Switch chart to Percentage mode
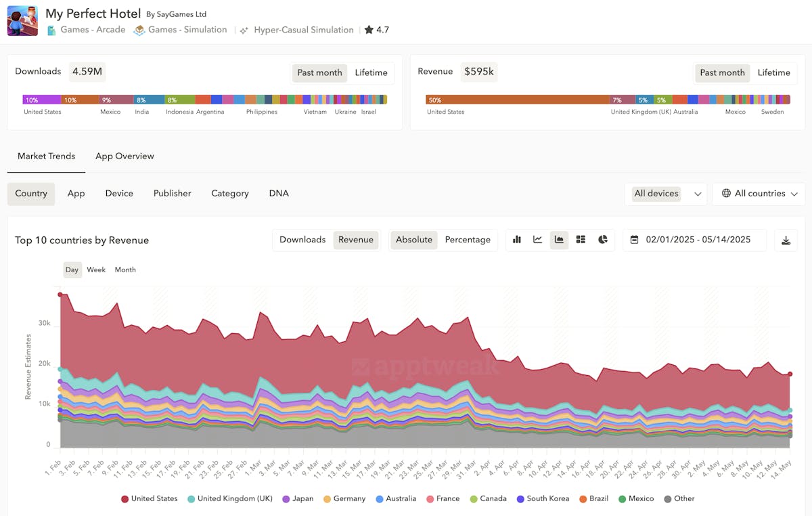The height and width of the screenshot is (516, 812). 467,240
